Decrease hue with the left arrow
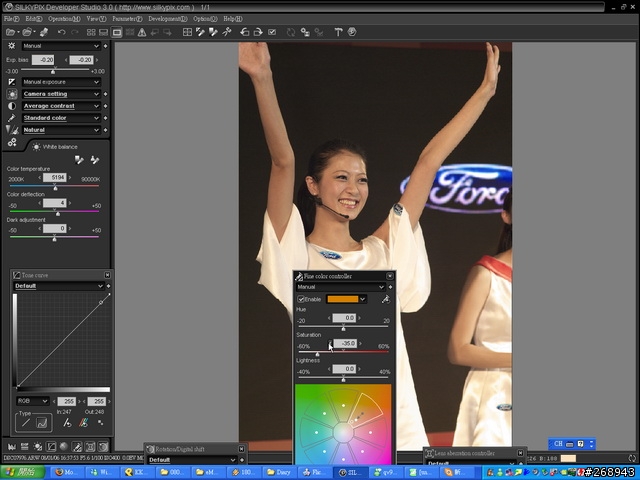 [x=329, y=318]
